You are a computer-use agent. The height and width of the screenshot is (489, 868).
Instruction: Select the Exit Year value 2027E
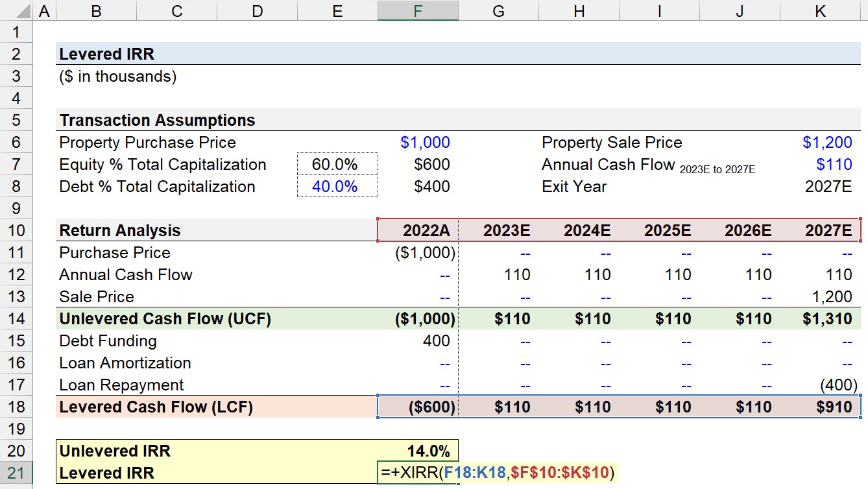click(x=828, y=187)
